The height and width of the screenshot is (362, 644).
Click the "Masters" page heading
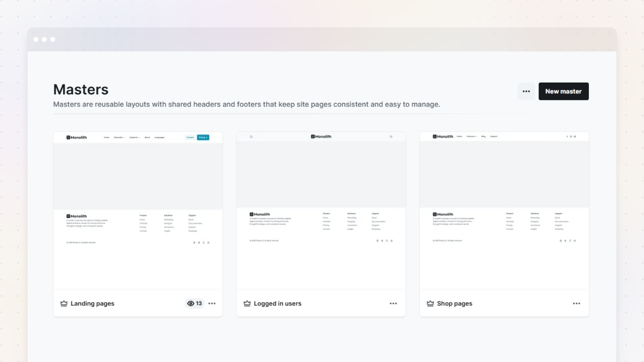pyautogui.click(x=81, y=89)
